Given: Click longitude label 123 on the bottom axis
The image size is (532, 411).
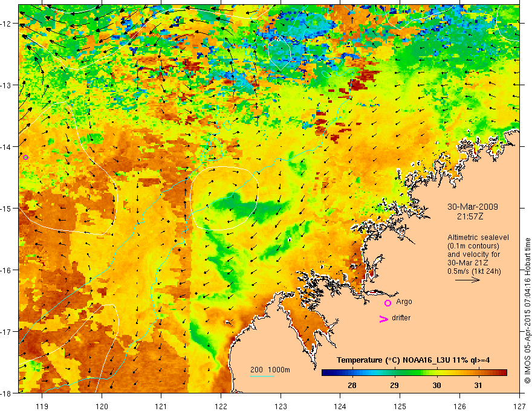Looking at the screenshot, I should click(281, 406).
